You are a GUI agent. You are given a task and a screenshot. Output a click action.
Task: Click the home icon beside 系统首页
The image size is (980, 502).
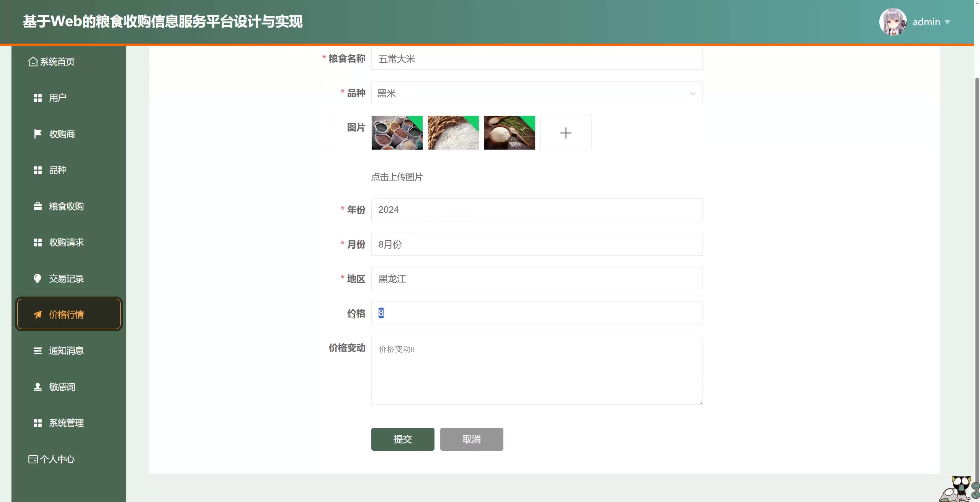tap(33, 62)
